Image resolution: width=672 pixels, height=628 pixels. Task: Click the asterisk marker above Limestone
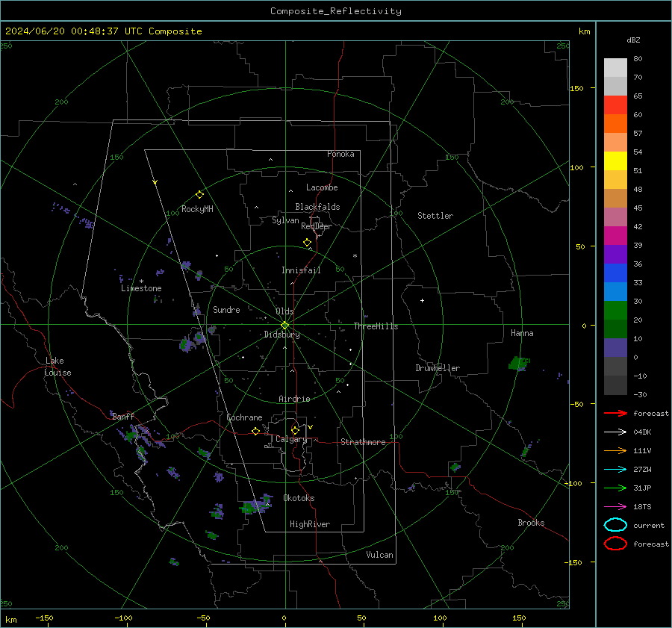tap(141, 282)
